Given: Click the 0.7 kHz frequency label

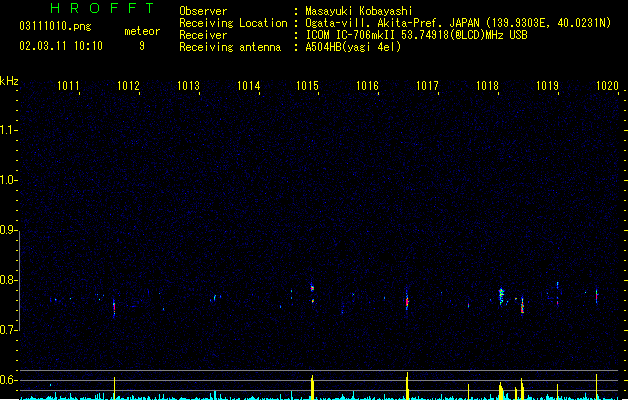Looking at the screenshot, I should click(x=8, y=330).
